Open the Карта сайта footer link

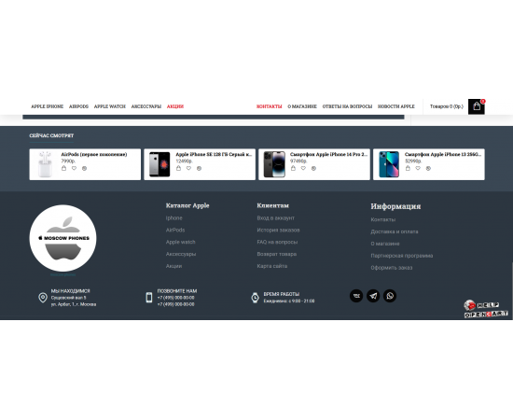(x=271, y=266)
